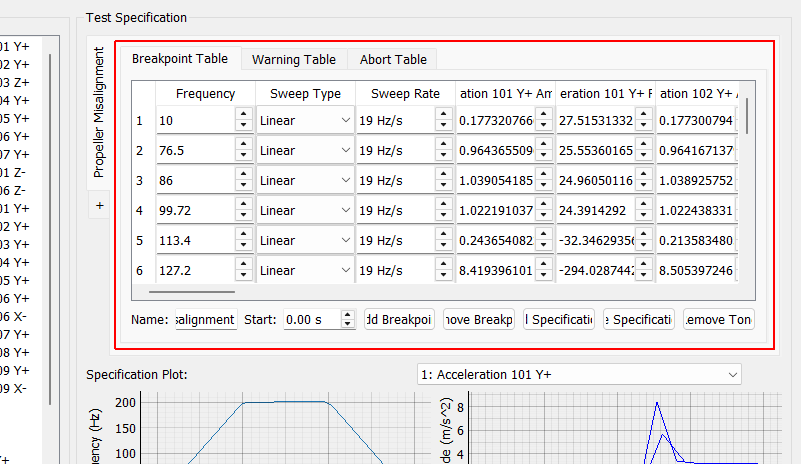Open Sweep Type dropdown in row 4
Image resolution: width=801 pixels, height=464 pixels.
pos(305,211)
